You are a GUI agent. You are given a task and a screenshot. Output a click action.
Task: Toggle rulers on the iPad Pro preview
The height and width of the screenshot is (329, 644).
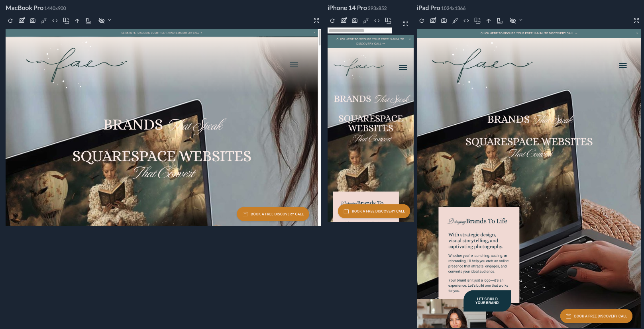pyautogui.click(x=500, y=21)
